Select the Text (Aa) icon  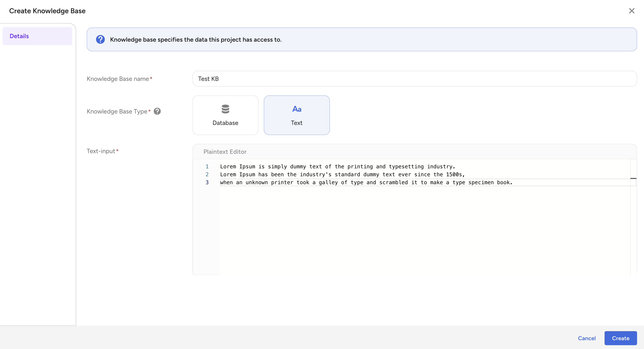[x=296, y=109]
